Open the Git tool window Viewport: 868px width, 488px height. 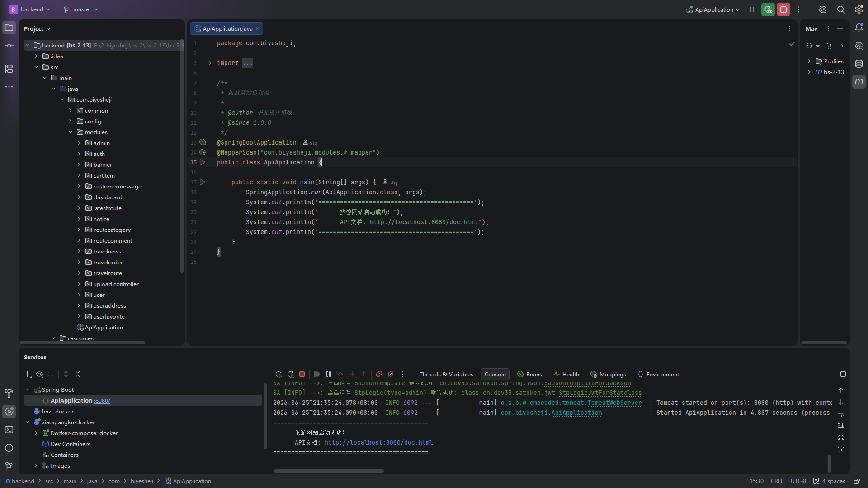[9, 466]
